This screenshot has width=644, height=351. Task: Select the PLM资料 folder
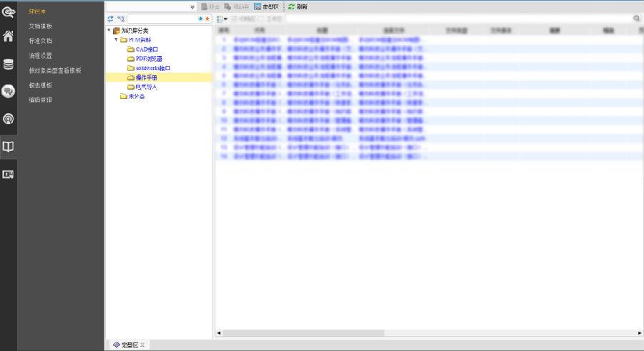(140, 40)
